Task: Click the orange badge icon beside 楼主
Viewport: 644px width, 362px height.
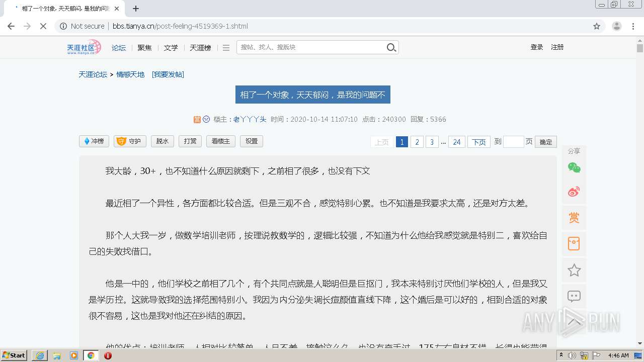Action: 197,119
